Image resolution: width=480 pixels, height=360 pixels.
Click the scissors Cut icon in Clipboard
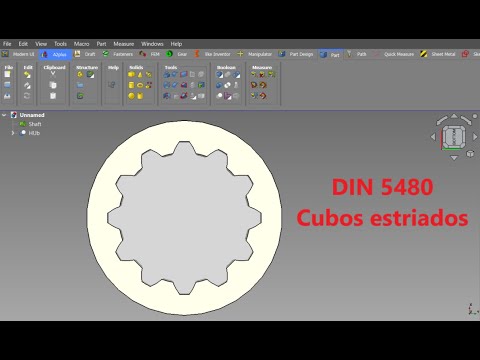[53, 74]
